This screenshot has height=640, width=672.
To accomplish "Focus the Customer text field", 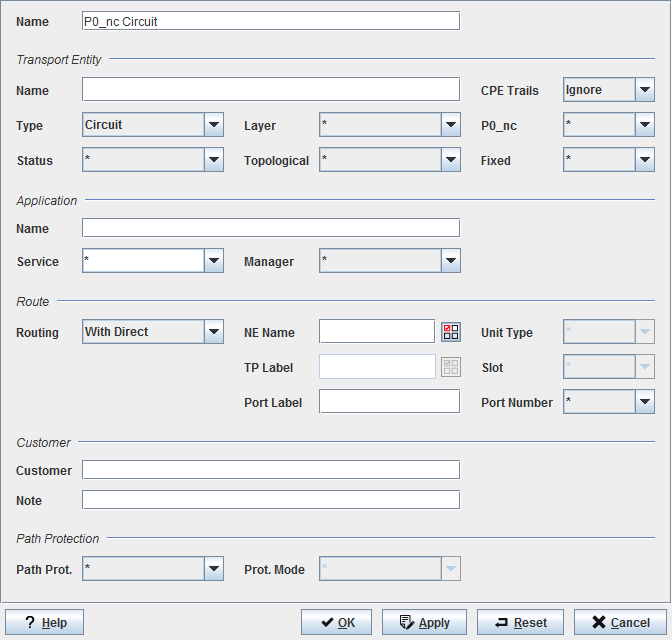I will [x=270, y=470].
